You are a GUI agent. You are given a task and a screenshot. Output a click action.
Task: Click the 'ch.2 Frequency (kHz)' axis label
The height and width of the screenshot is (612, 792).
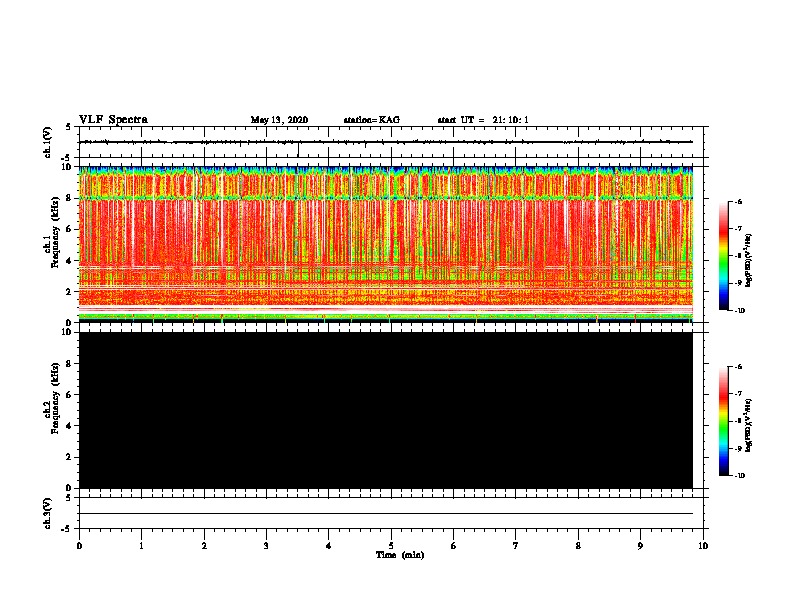53,398
